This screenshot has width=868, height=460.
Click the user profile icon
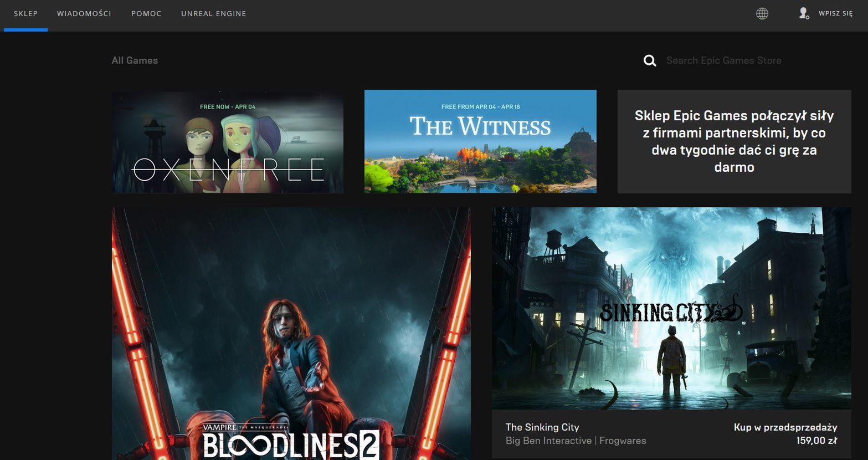(x=804, y=13)
